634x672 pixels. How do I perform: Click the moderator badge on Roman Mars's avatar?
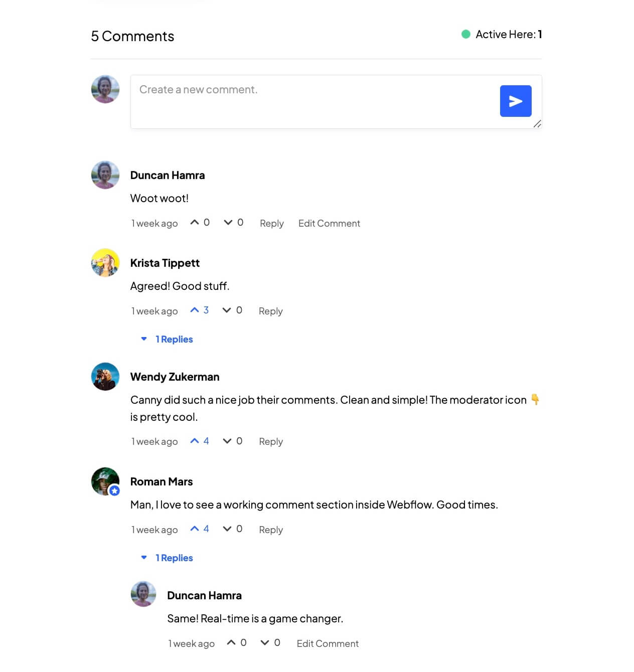coord(114,491)
